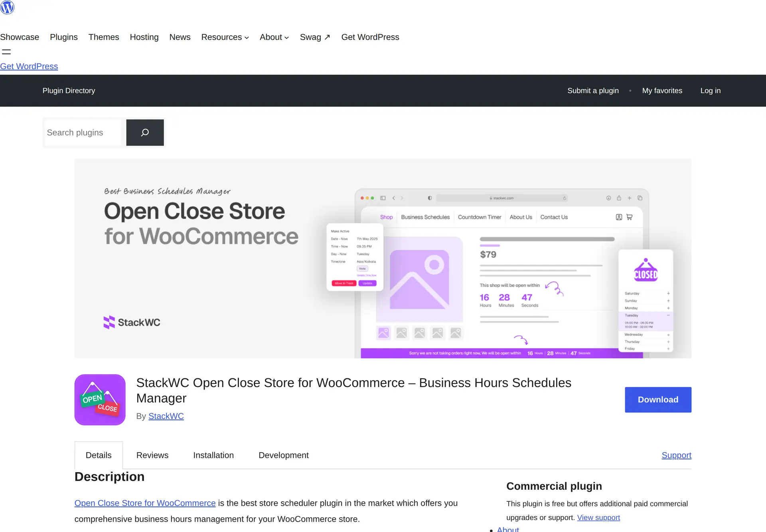Open the Plugin Directory link

pos(69,91)
